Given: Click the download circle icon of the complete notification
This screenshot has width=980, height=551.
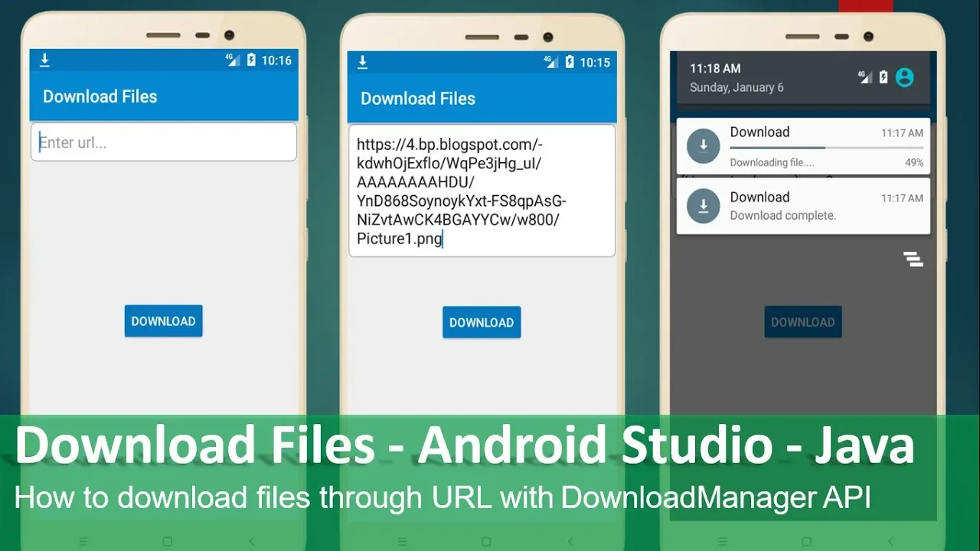Looking at the screenshot, I should (704, 207).
